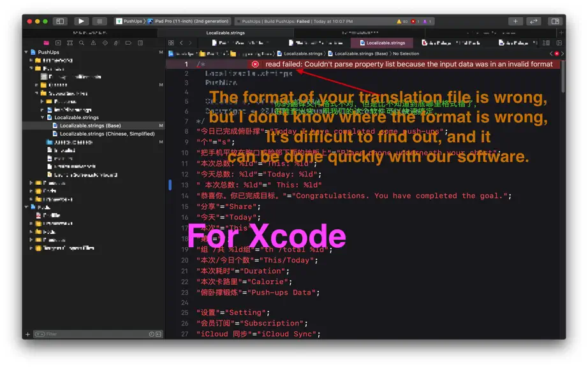Click the line "本次卡路里"="Calorie";
588x367 pixels.
pyautogui.click(x=244, y=282)
